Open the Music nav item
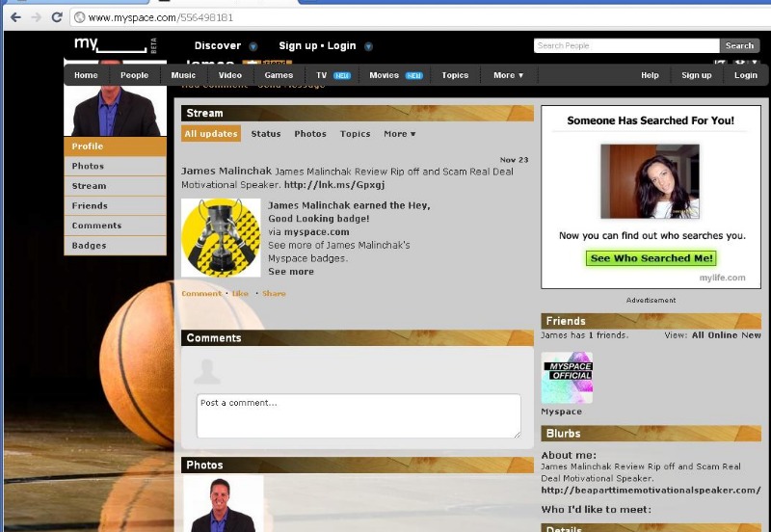The width and height of the screenshot is (771, 532). [x=183, y=75]
